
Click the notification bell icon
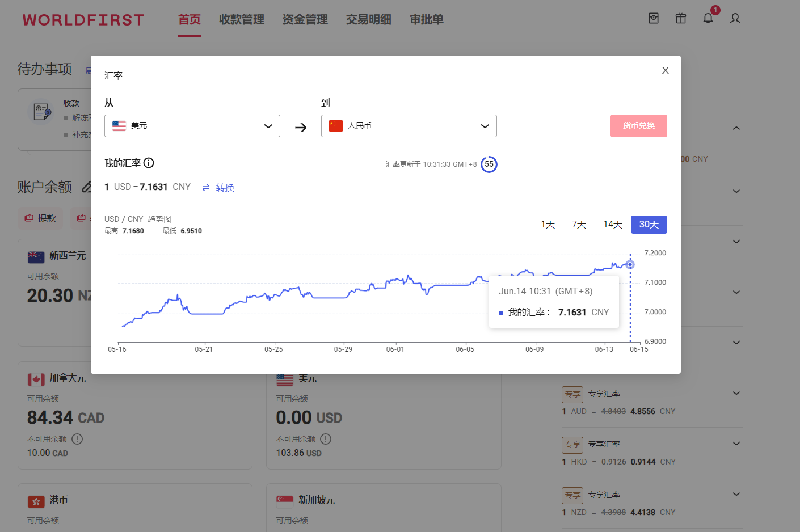pos(708,19)
